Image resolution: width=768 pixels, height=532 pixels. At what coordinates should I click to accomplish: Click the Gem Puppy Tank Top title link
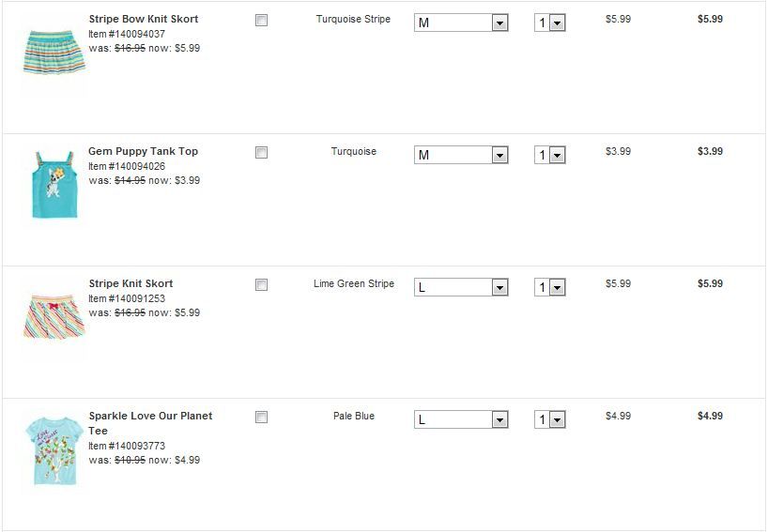(x=143, y=151)
